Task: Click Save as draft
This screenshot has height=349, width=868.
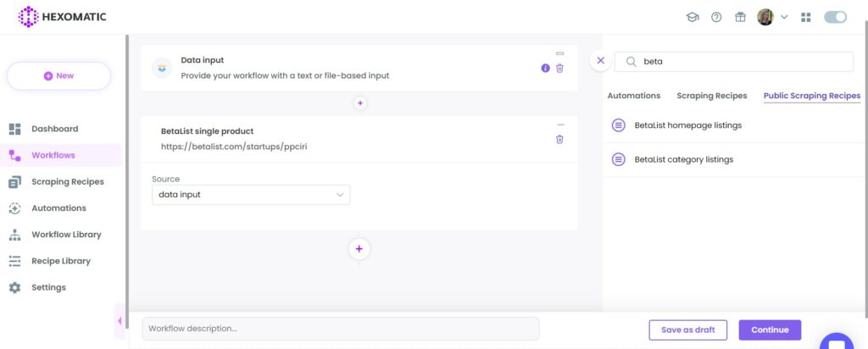Action: (x=688, y=330)
